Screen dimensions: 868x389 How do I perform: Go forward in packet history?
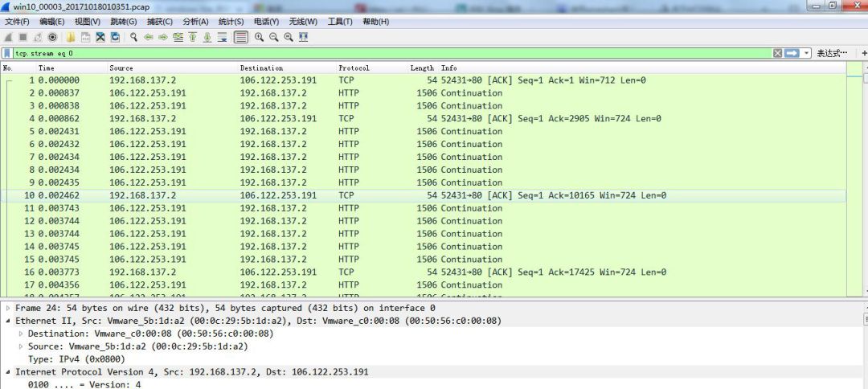162,37
